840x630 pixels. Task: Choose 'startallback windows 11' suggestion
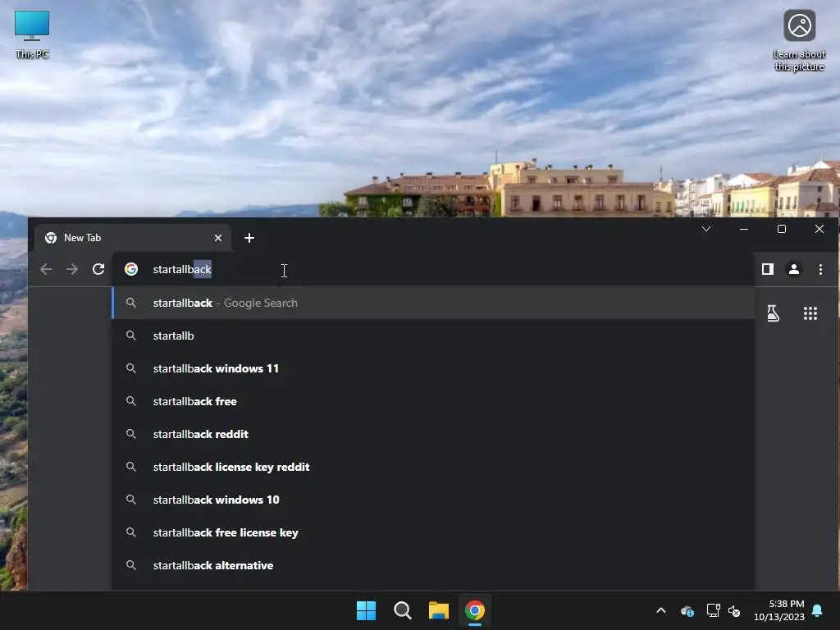(x=433, y=368)
